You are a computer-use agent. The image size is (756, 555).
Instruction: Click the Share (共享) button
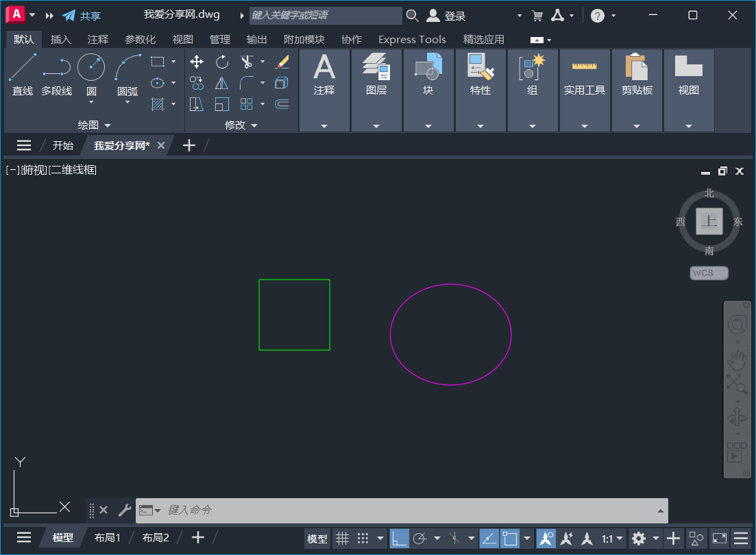click(82, 16)
